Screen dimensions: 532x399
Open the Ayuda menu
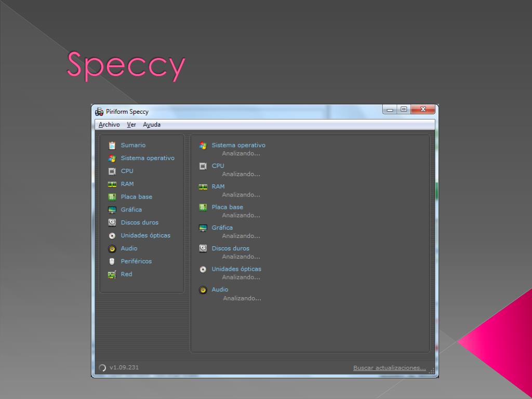[152, 125]
